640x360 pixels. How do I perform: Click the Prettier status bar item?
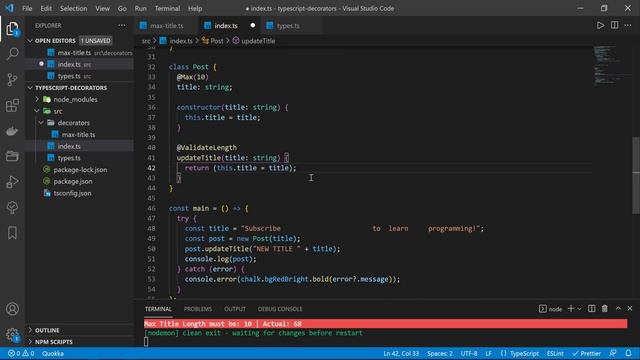587,353
